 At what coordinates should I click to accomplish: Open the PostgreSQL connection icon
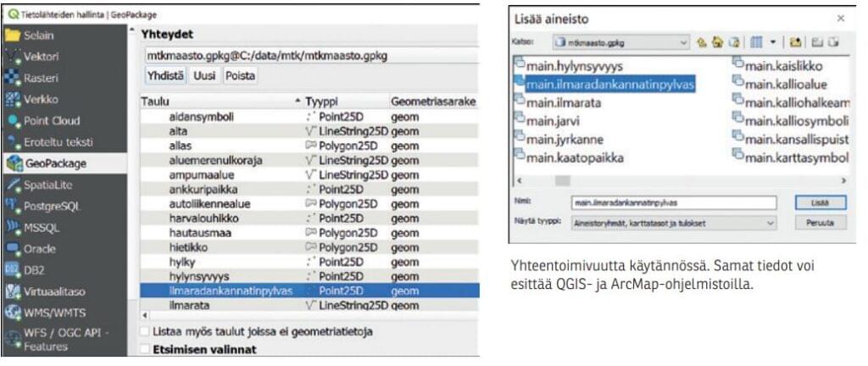click(x=13, y=205)
